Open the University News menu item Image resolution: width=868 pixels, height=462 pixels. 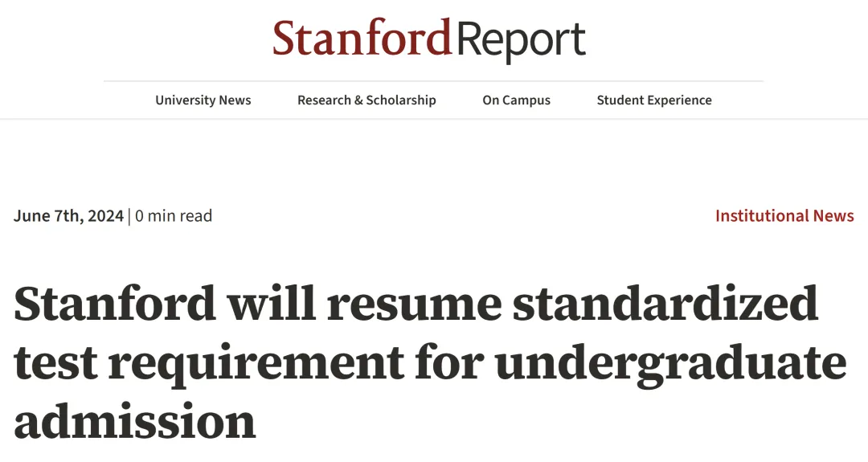(203, 100)
